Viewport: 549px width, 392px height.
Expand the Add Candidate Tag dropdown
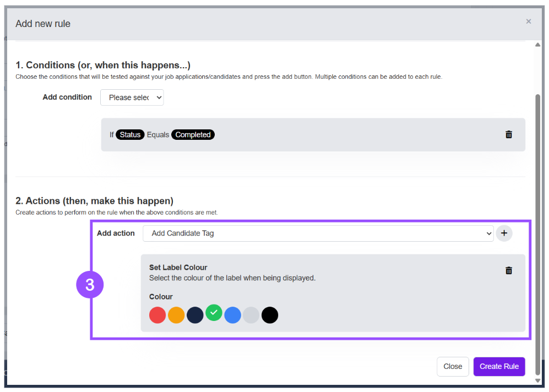(x=318, y=233)
